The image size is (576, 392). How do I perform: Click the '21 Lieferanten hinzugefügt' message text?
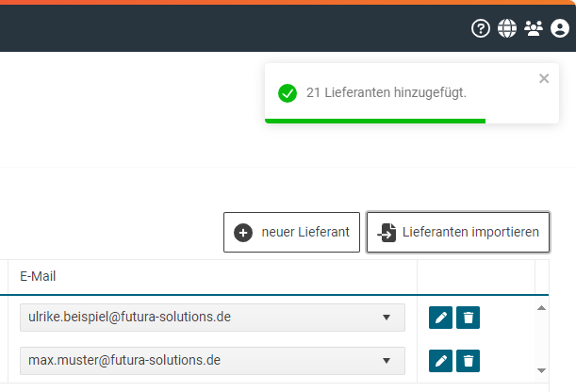(x=387, y=92)
